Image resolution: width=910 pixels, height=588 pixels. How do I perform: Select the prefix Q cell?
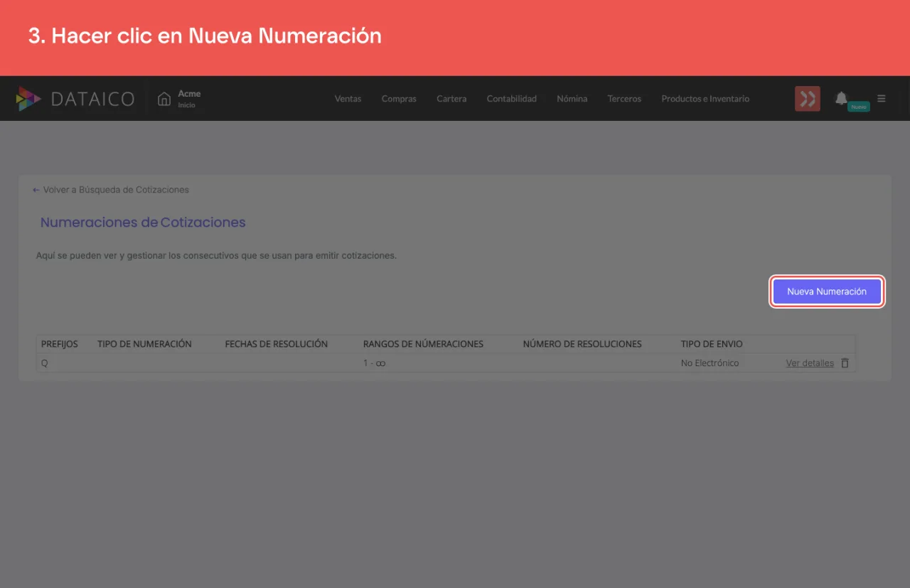[45, 363]
